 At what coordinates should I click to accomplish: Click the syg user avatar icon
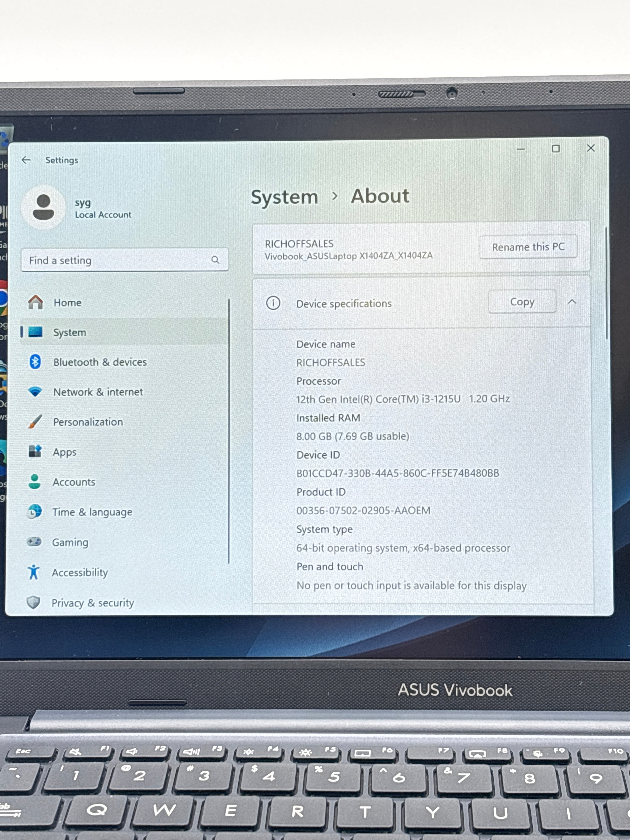43,207
